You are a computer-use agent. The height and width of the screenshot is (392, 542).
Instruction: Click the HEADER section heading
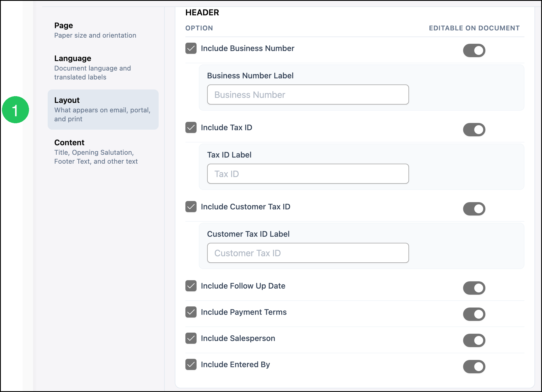[202, 13]
